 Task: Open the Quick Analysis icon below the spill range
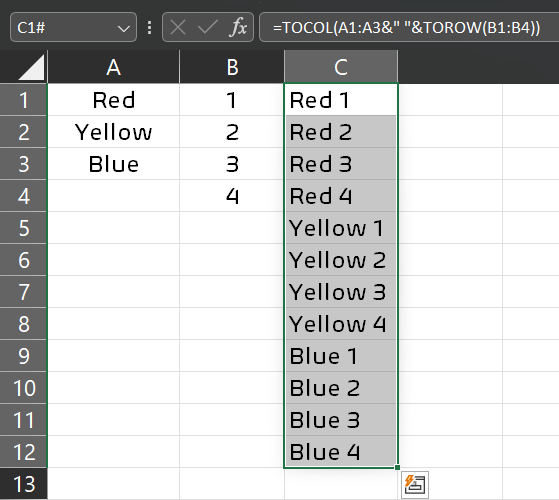pos(415,484)
